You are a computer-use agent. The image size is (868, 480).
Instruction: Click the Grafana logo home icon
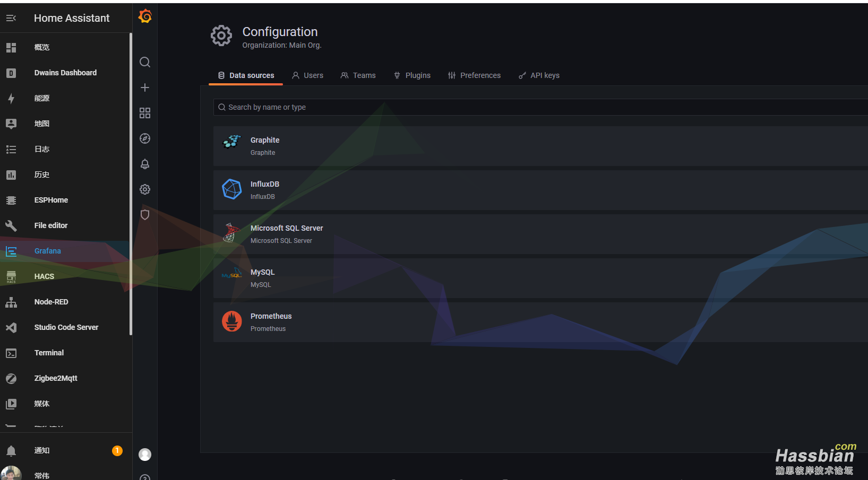point(145,16)
